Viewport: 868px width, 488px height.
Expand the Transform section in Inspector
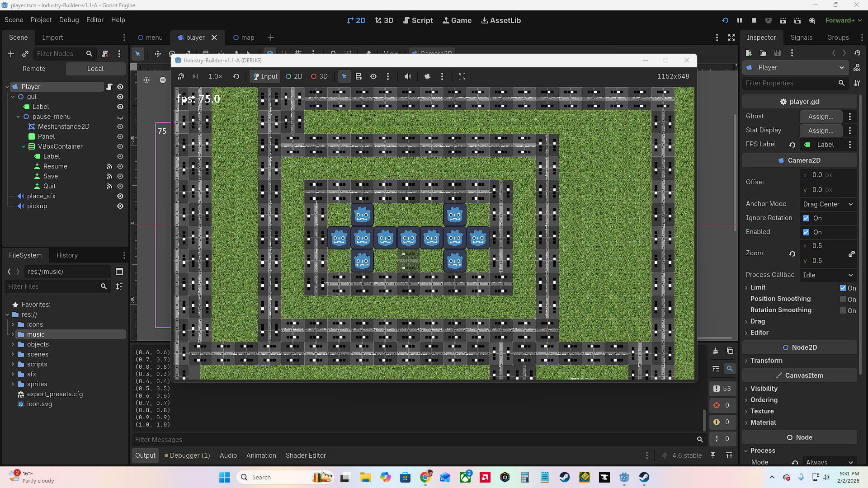click(x=766, y=361)
